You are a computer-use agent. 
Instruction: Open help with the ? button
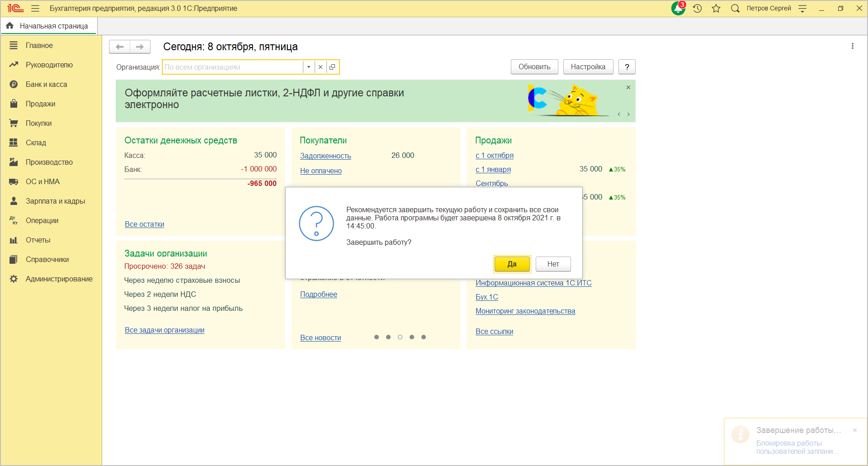627,67
